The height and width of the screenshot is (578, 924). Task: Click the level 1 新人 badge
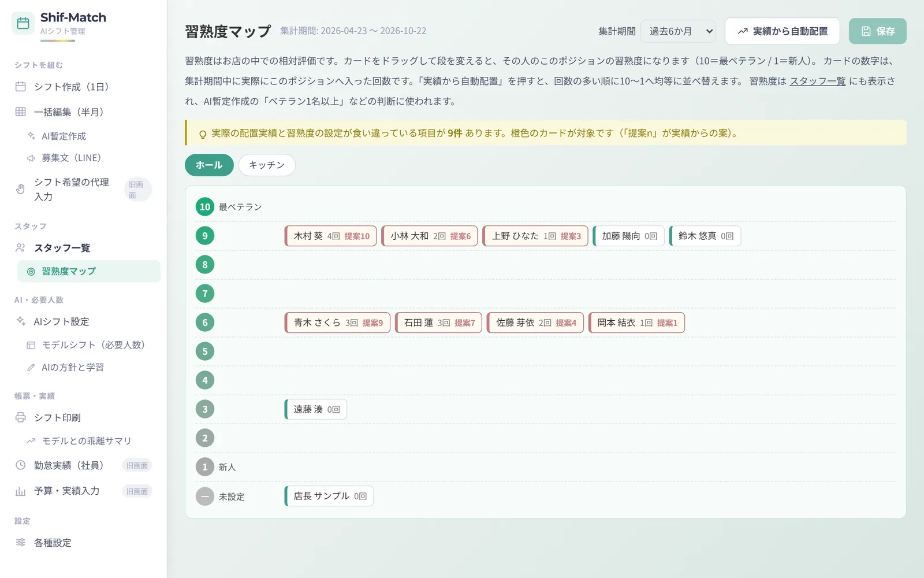[205, 467]
